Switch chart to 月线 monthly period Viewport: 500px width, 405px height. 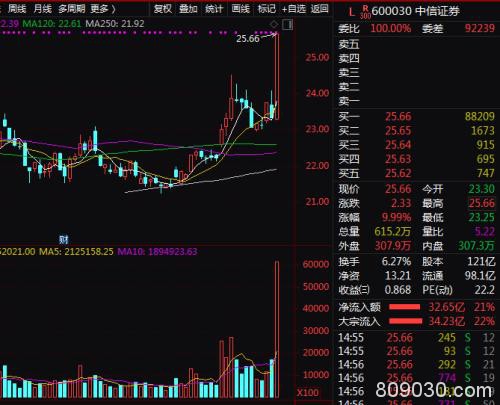click(43, 9)
